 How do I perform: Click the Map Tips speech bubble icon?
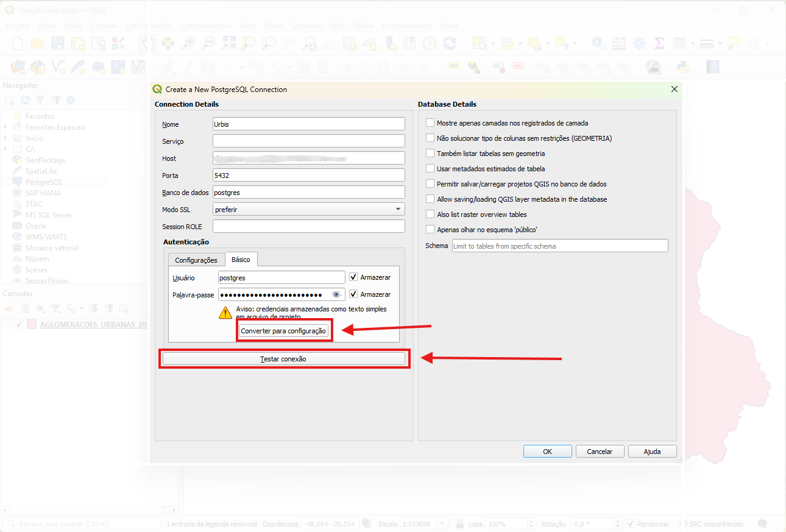click(734, 43)
